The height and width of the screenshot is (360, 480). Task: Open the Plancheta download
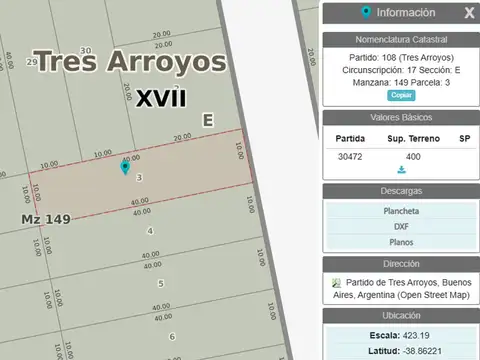[x=401, y=211]
